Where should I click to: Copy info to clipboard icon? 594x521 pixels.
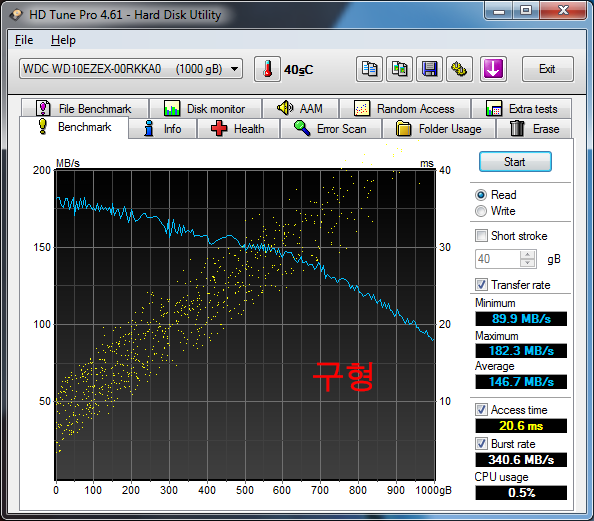coord(369,69)
